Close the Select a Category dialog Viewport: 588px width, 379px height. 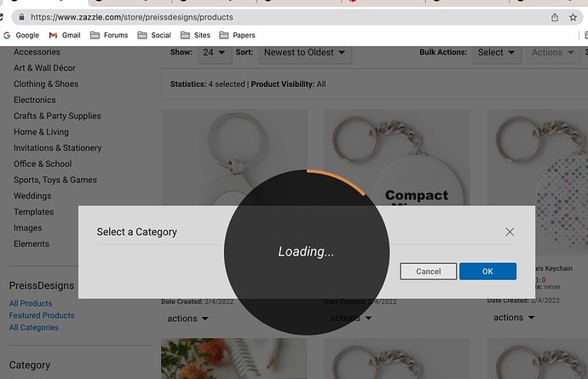tap(510, 232)
